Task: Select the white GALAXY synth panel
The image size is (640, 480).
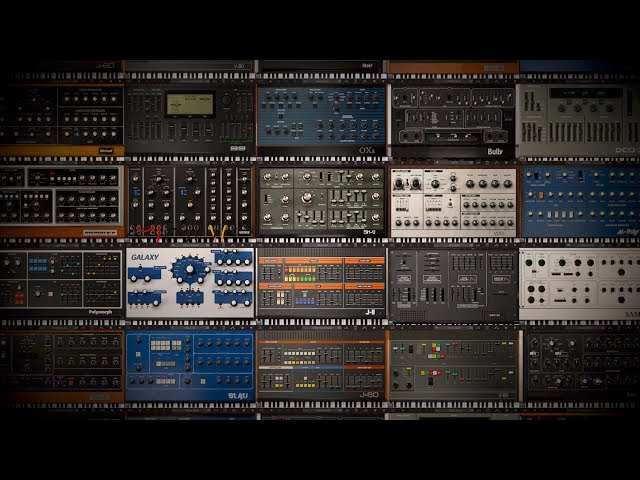Action: click(190, 282)
